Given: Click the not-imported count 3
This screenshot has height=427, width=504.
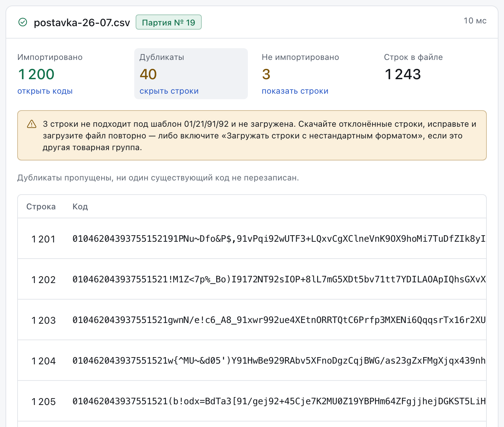Looking at the screenshot, I should pyautogui.click(x=266, y=74).
